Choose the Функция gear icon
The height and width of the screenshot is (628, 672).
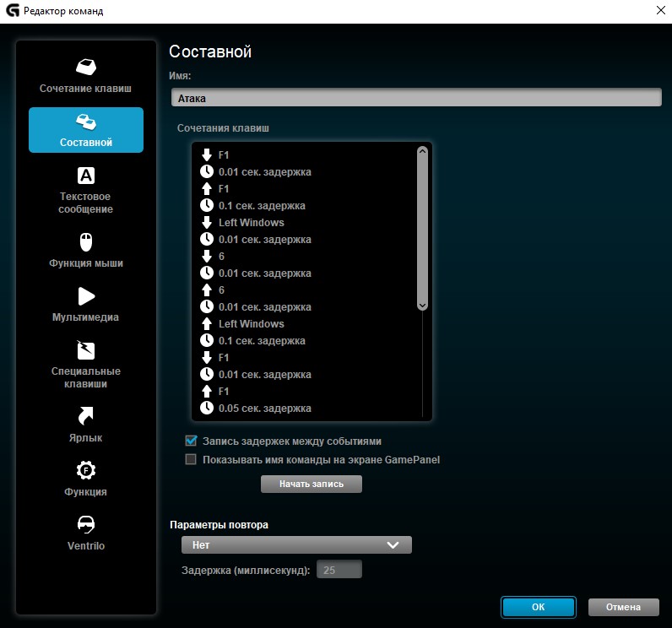(85, 470)
